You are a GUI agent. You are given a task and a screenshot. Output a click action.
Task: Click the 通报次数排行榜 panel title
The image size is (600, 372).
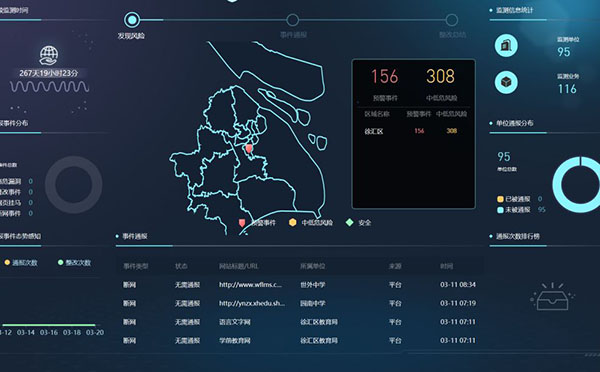point(518,237)
